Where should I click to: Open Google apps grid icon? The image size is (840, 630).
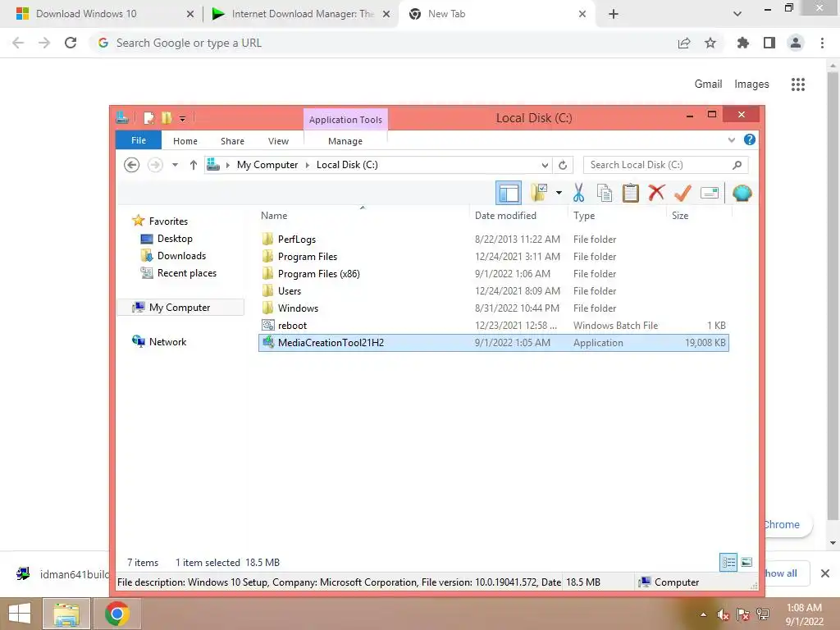(x=797, y=84)
